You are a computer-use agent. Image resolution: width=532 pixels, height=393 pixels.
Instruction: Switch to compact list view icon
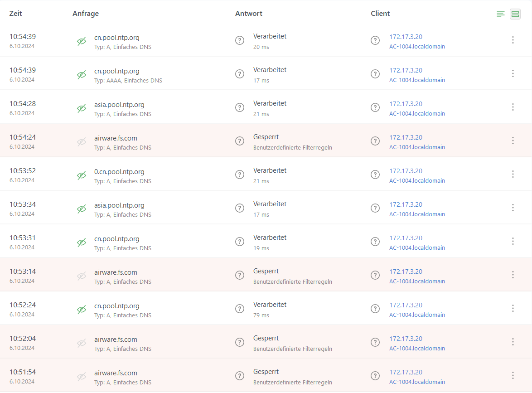pos(500,14)
